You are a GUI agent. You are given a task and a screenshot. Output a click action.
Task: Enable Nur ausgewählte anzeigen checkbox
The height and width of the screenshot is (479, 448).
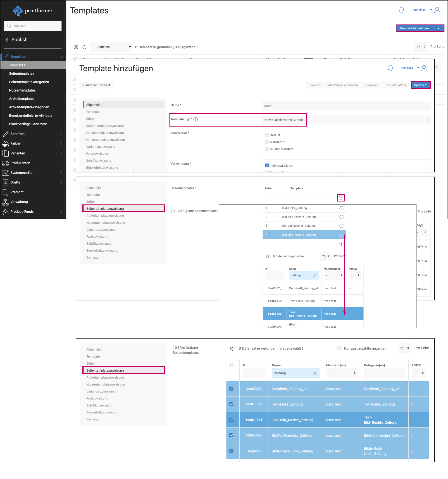click(339, 348)
